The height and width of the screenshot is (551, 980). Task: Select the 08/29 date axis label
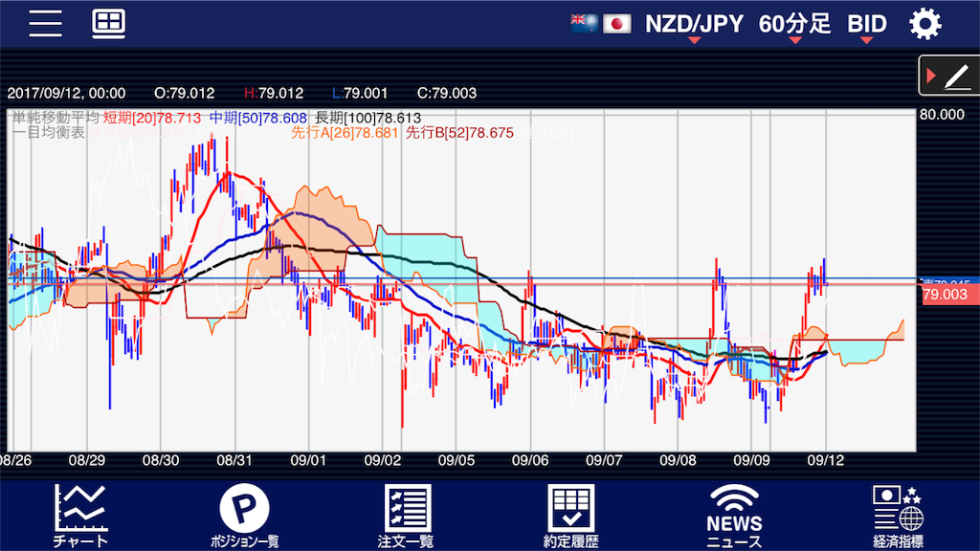(x=87, y=460)
